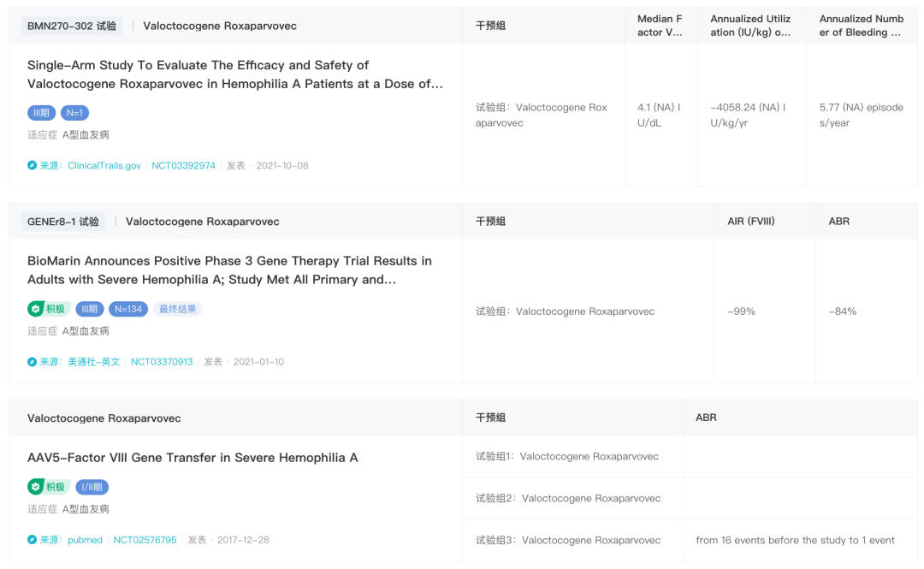The width and height of the screenshot is (924, 569).
Task: Click 'from 16 events before the study' cell
Action: 795,540
